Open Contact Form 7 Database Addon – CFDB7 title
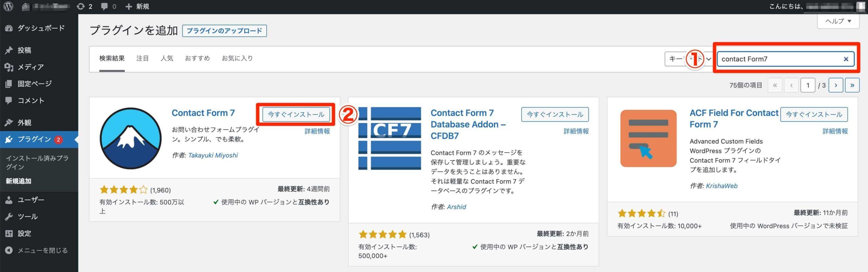 pos(468,124)
